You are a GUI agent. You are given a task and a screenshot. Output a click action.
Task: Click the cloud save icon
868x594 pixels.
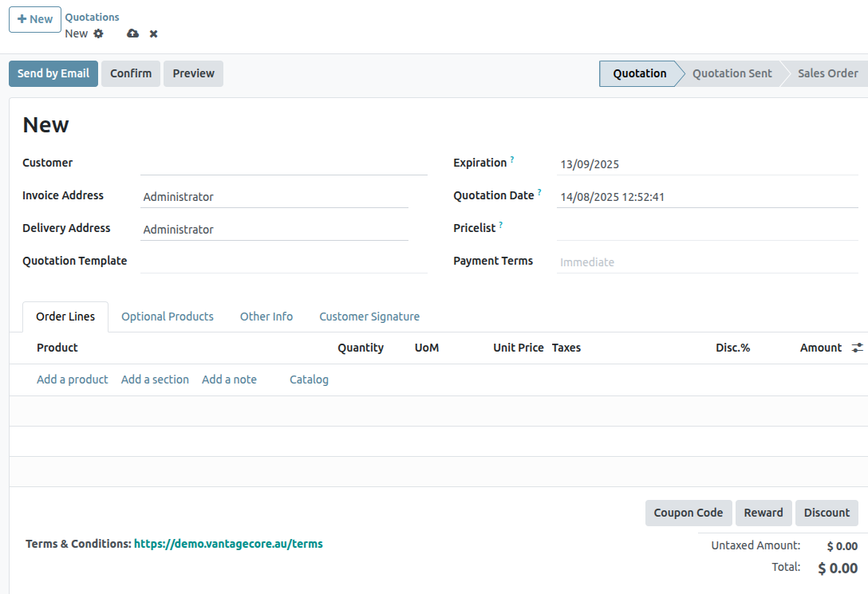click(132, 33)
